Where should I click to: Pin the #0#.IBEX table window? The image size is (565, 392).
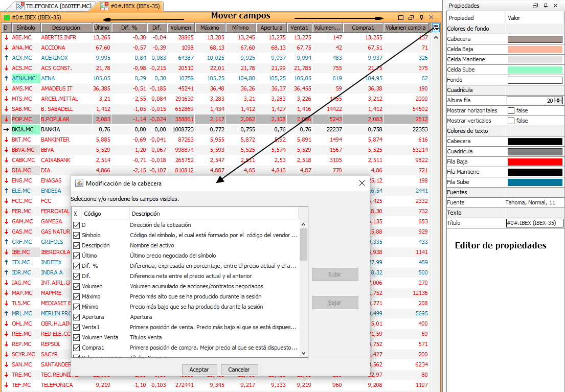(x=421, y=17)
